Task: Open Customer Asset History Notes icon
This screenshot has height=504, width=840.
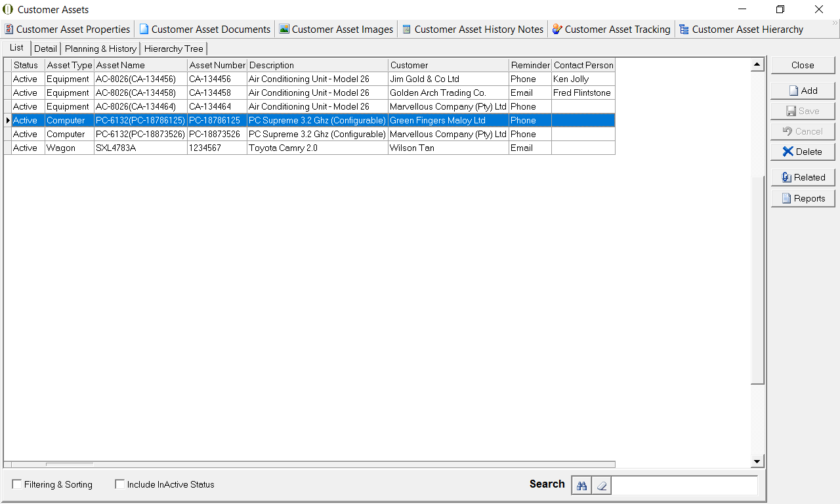Action: click(x=407, y=29)
